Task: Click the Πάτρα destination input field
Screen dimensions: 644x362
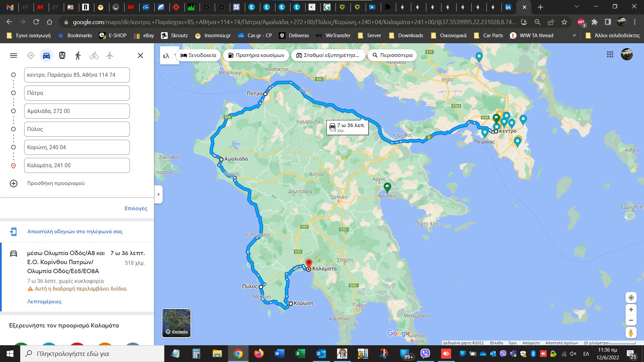Action: [x=77, y=93]
